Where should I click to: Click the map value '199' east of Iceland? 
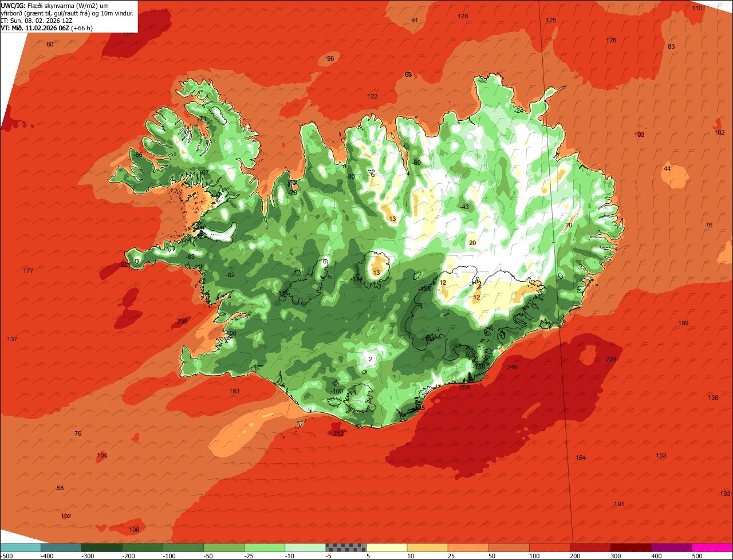pyautogui.click(x=683, y=324)
